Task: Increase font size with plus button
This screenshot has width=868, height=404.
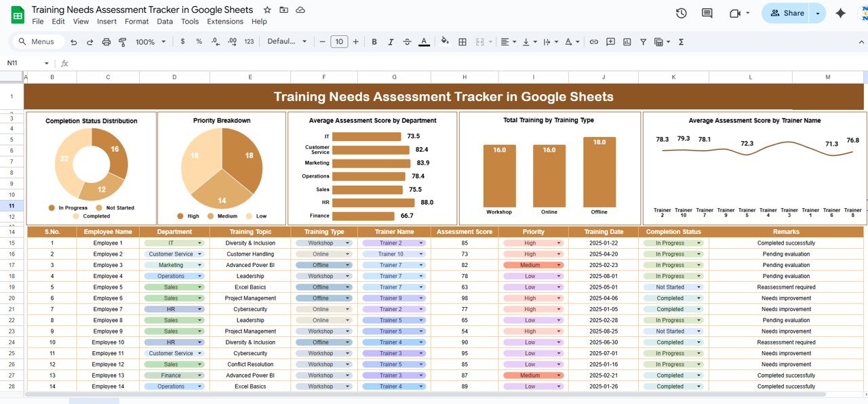Action: (x=355, y=42)
